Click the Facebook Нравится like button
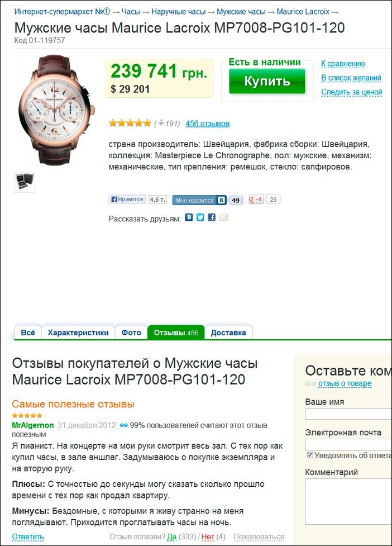 (x=127, y=199)
